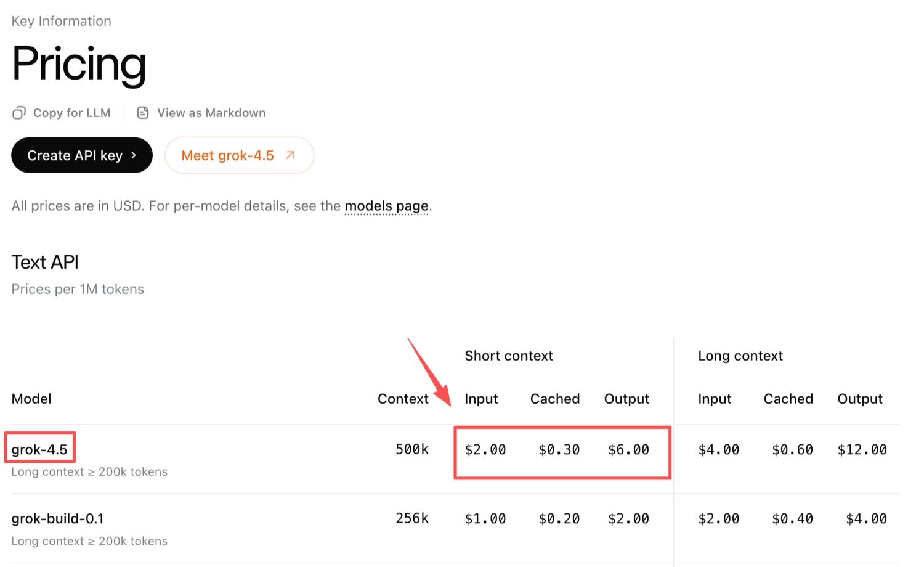This screenshot has height=567, width=924.
Task: Click grok-4.5 short context input $2.00
Action: point(485,450)
